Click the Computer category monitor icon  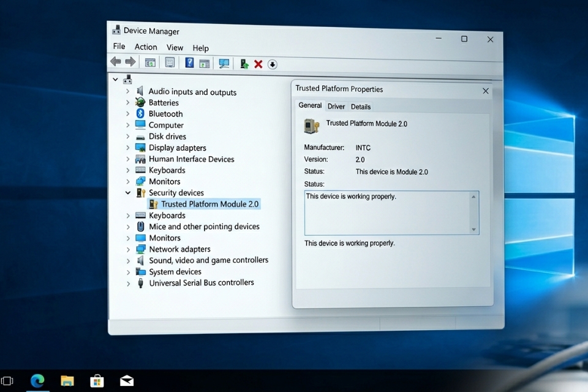(140, 124)
